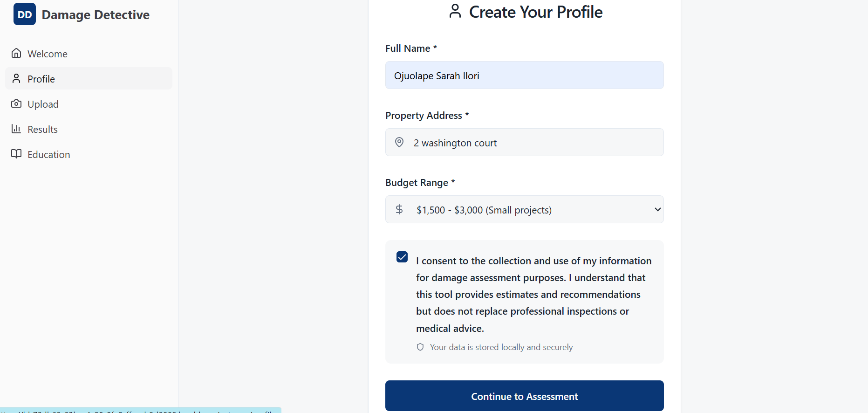The width and height of the screenshot is (868, 413).
Task: Click the camera icon beside Upload
Action: (16, 103)
